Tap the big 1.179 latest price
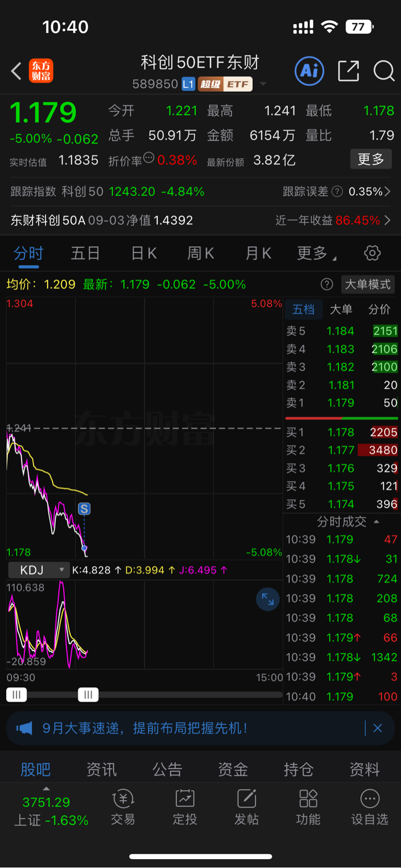This screenshot has width=401, height=868. [43, 112]
